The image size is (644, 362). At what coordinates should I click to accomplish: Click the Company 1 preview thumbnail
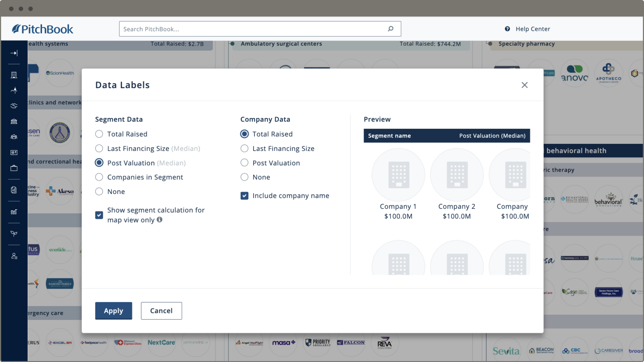click(398, 175)
